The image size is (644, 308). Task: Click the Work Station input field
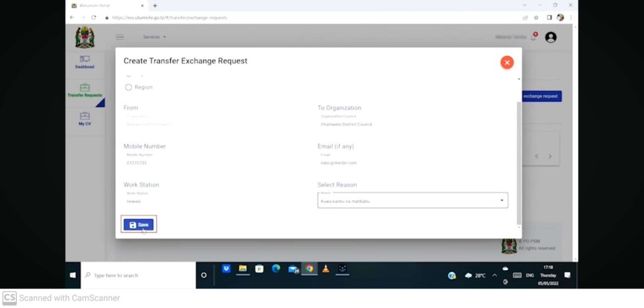[x=214, y=201]
